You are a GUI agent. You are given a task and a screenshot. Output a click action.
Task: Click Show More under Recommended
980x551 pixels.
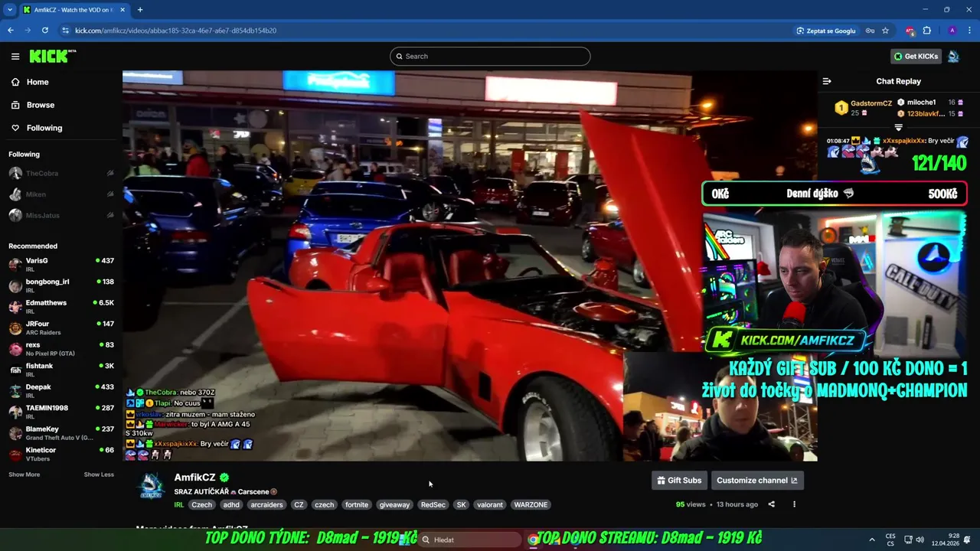(x=24, y=474)
